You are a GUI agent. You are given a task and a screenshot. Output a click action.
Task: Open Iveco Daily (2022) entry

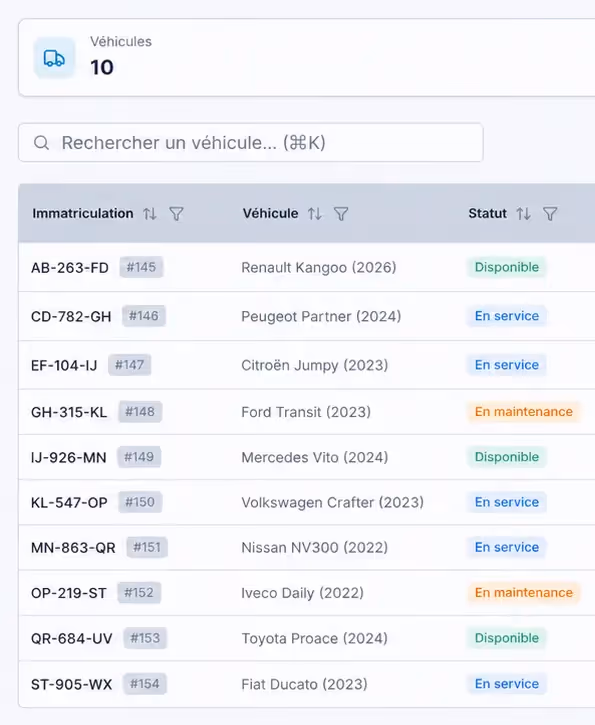coord(303,594)
